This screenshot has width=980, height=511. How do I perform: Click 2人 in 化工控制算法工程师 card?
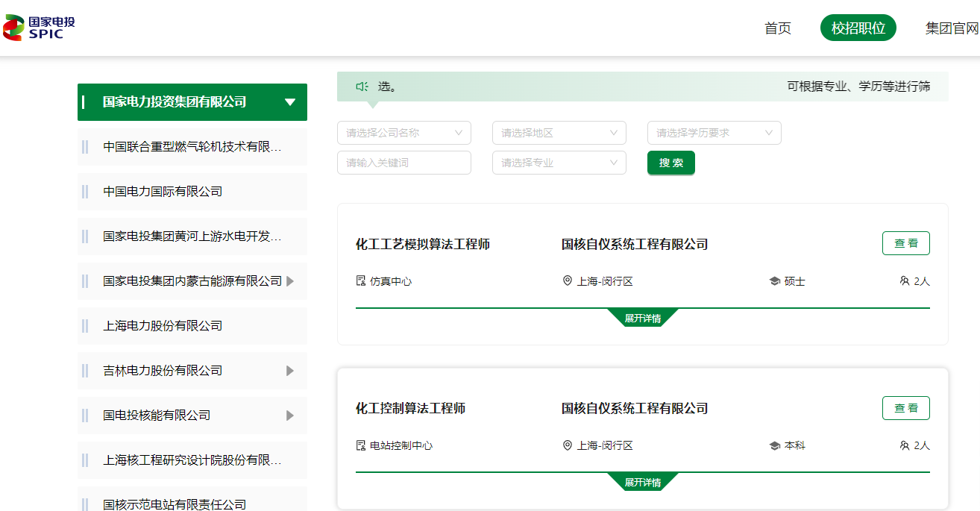click(922, 445)
